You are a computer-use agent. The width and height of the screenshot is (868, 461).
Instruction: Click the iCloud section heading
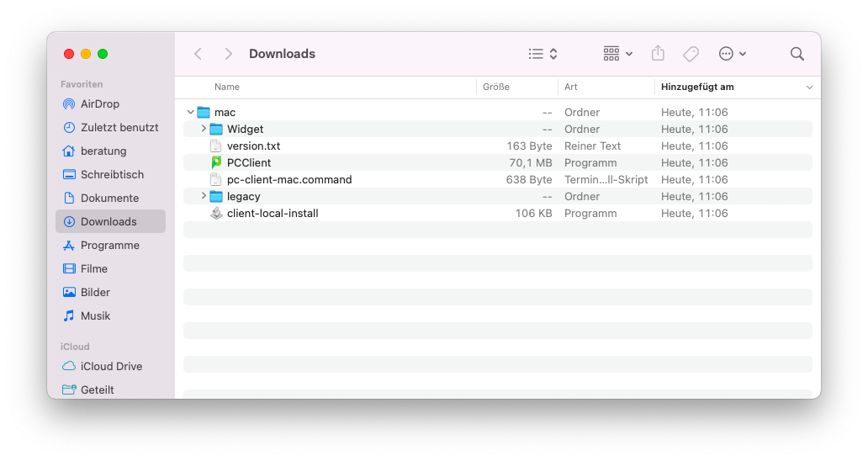(x=75, y=347)
